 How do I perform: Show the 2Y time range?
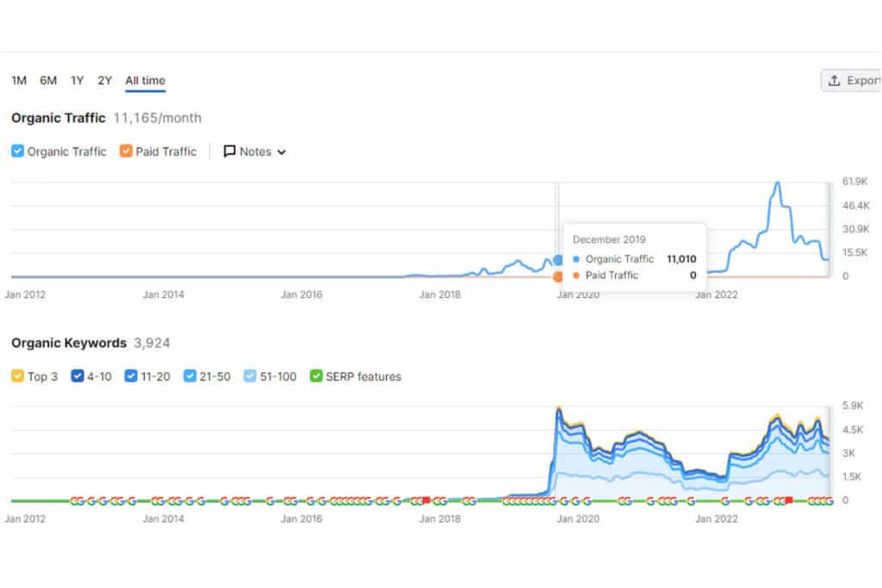coord(104,80)
